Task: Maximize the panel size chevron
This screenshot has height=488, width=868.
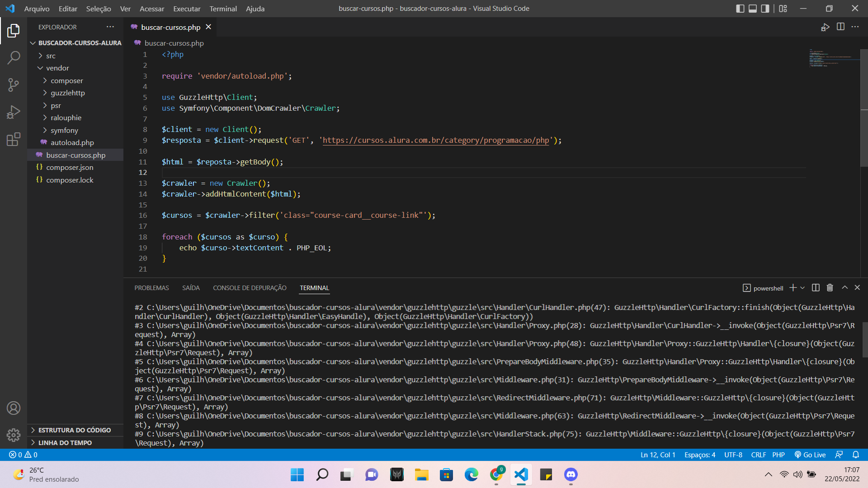Action: (844, 287)
